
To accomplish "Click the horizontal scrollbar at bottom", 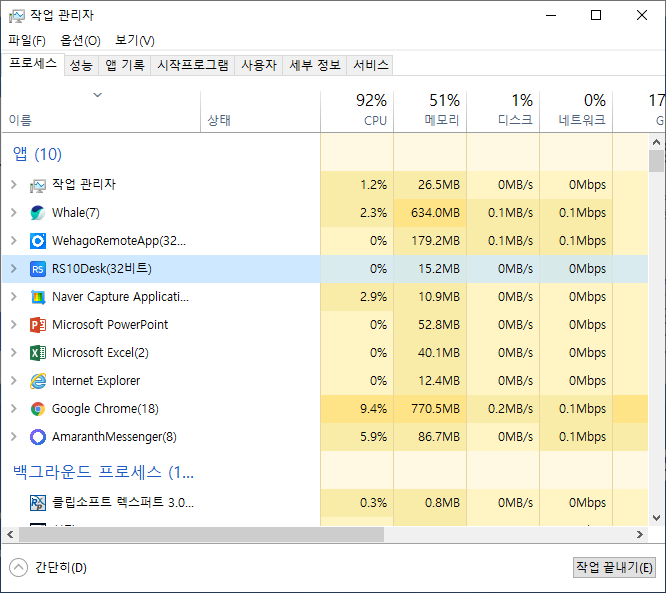I will click(200, 535).
